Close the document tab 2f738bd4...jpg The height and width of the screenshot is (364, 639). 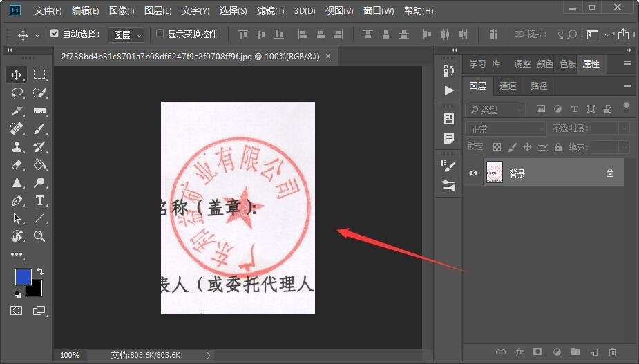point(328,56)
